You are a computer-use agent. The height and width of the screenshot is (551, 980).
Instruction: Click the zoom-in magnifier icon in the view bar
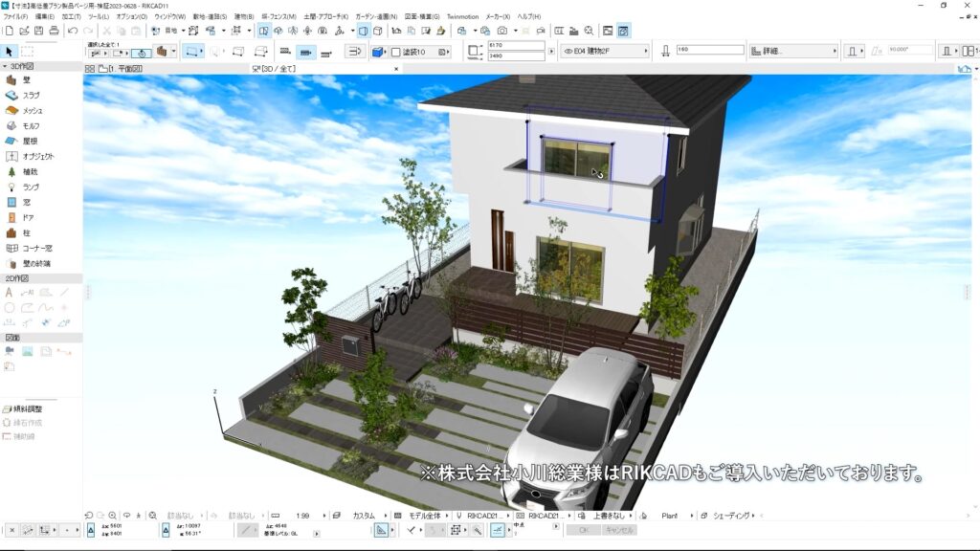[x=113, y=516]
